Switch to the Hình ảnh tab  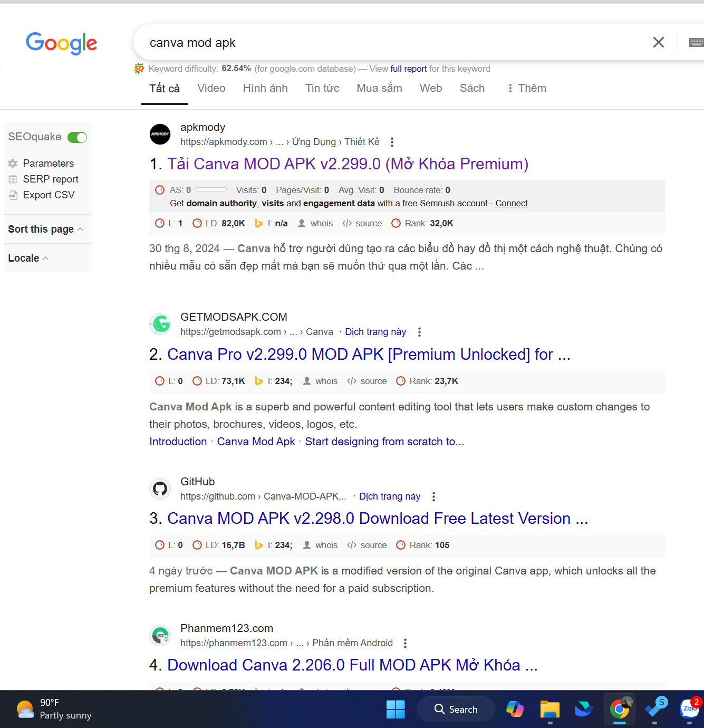[265, 88]
